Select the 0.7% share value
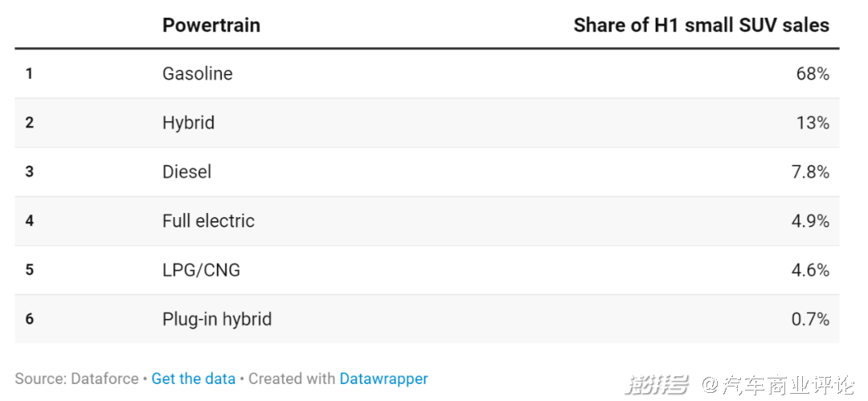The height and width of the screenshot is (401, 868). point(810,319)
